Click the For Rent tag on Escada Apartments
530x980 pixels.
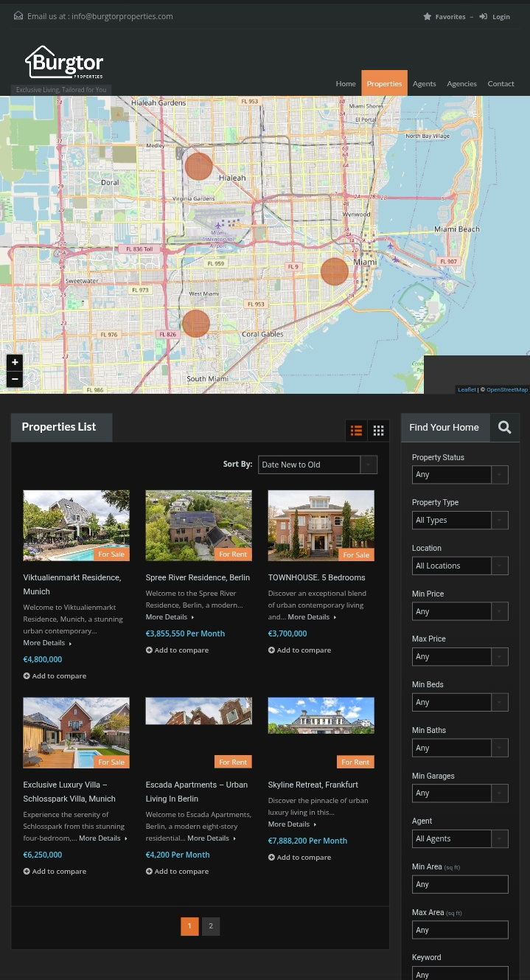click(233, 762)
